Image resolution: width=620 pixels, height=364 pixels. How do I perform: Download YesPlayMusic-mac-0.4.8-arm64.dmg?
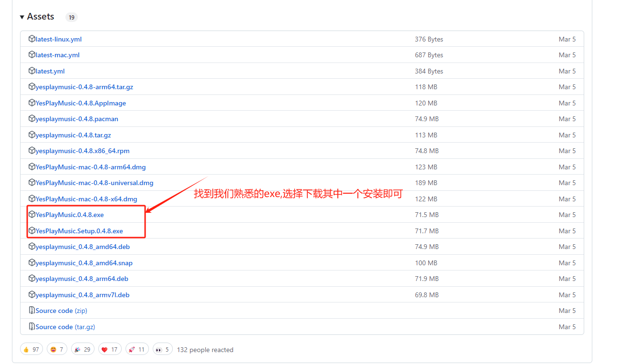click(91, 167)
